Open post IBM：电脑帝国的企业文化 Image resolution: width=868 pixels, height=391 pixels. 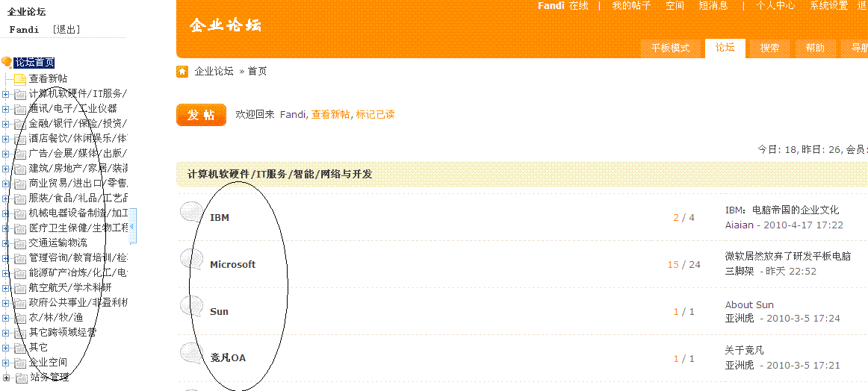(x=782, y=210)
